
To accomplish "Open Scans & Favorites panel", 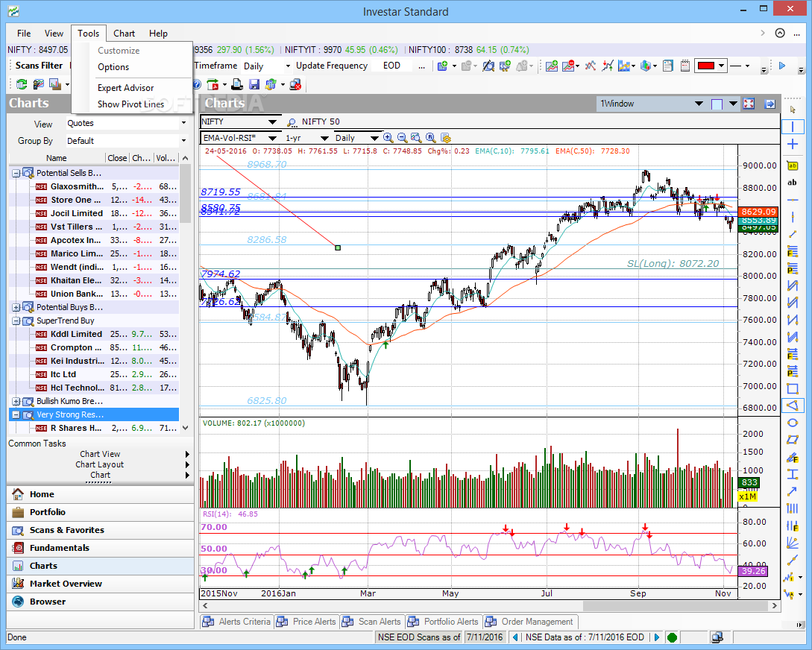I will click(101, 530).
